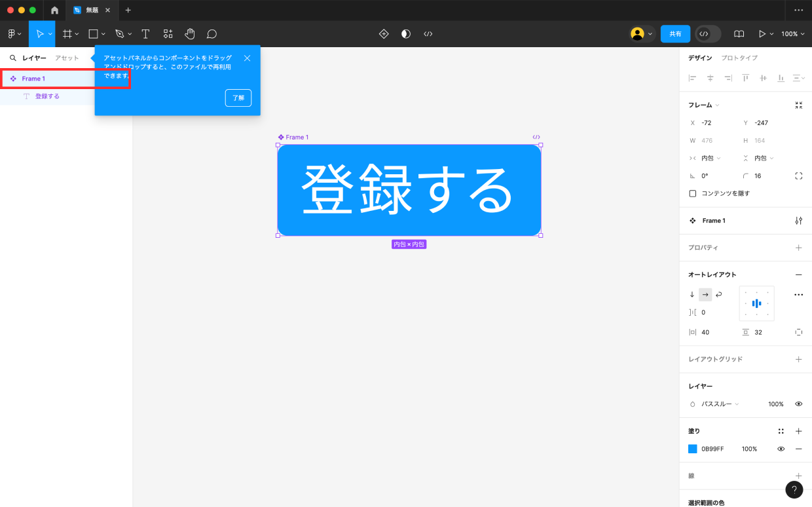Open the fill styles four-dot icon
812x507 pixels.
coord(781,431)
